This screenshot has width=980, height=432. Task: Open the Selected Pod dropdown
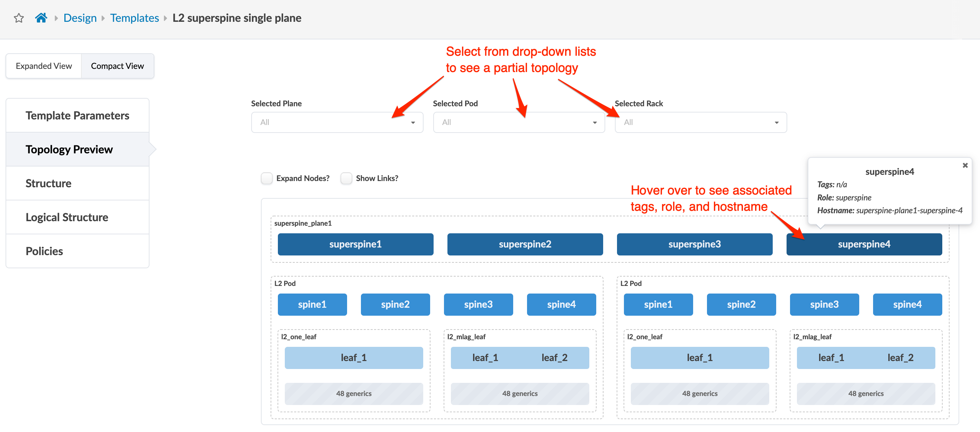(518, 122)
